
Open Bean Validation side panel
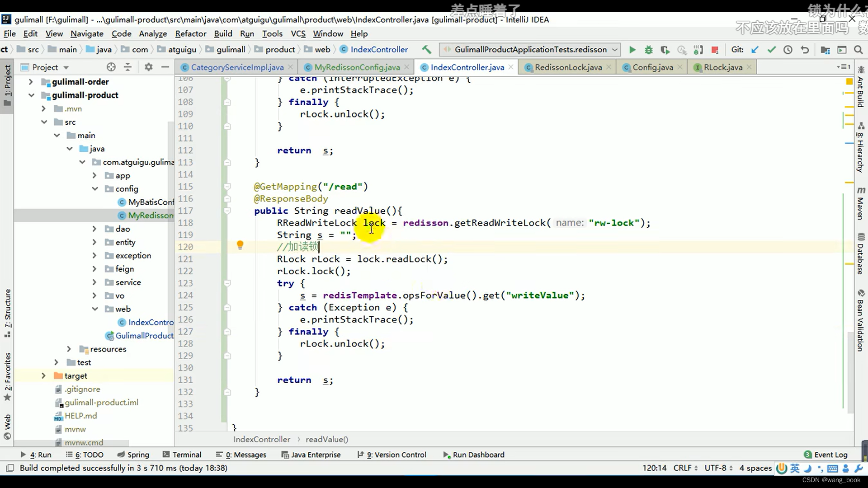point(860,320)
